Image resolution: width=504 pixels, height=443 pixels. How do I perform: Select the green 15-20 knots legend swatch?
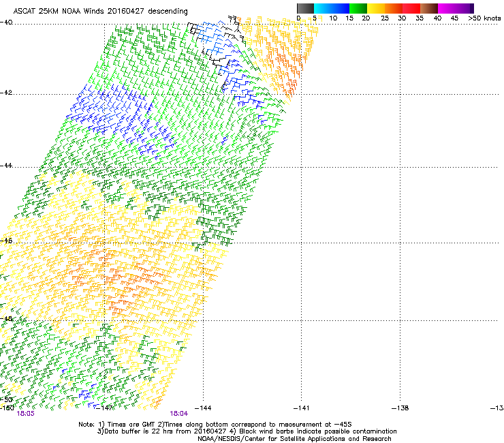(358, 8)
